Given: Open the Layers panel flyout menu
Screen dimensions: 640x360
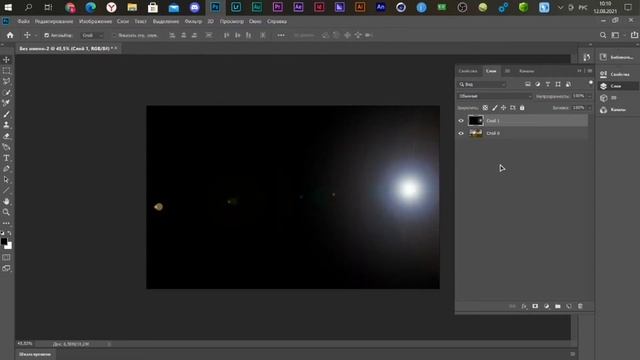Looking at the screenshot, I should click(590, 71).
